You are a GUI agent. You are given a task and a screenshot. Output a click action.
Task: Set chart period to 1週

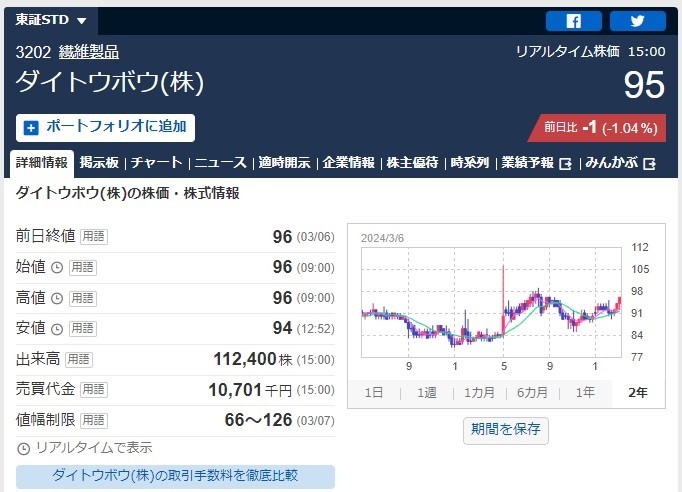click(x=427, y=393)
